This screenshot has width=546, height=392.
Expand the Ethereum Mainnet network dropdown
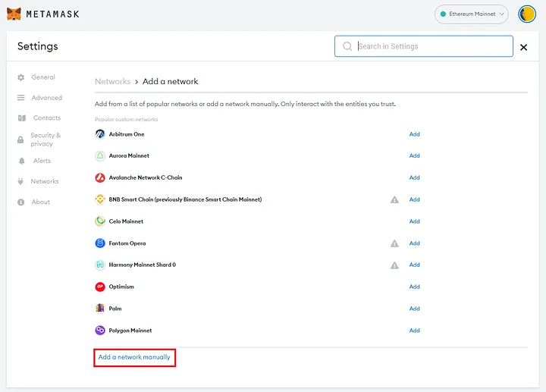coord(471,14)
